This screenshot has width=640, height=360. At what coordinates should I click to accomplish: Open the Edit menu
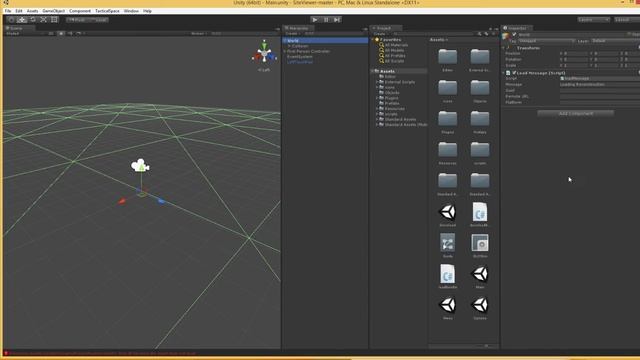(x=19, y=11)
